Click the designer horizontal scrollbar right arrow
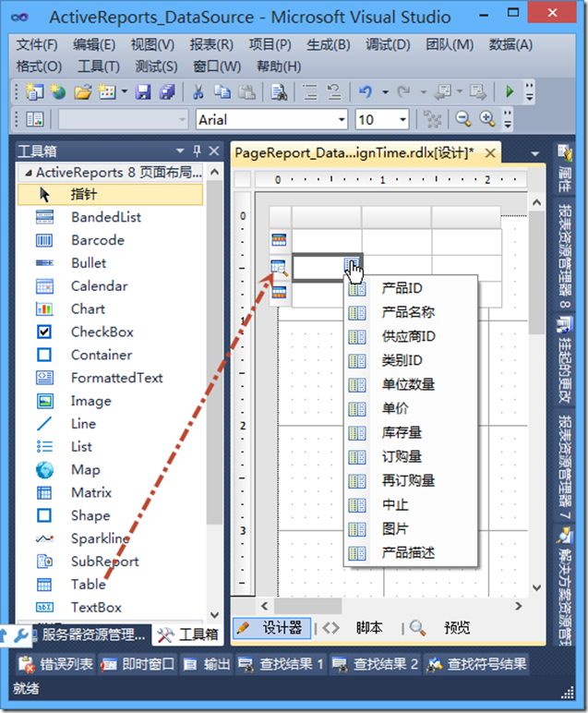This screenshot has height=713, width=588. pos(518,606)
